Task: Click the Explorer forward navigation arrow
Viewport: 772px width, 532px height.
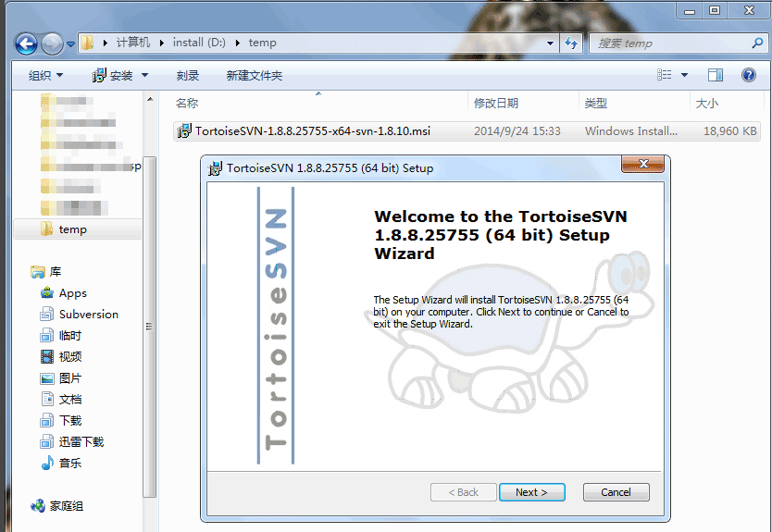Action: tap(52, 43)
